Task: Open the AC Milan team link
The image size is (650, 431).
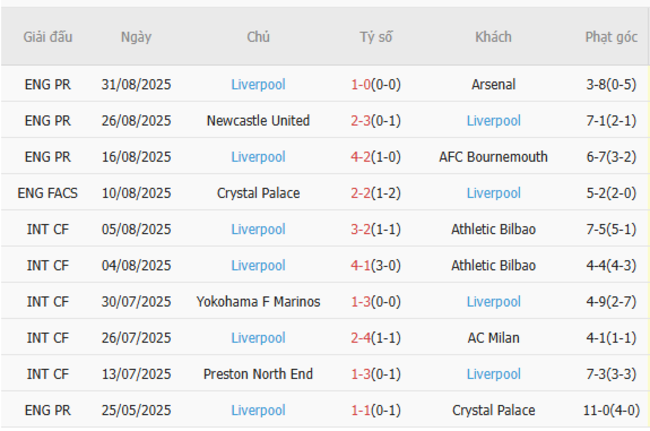Action: (x=493, y=338)
